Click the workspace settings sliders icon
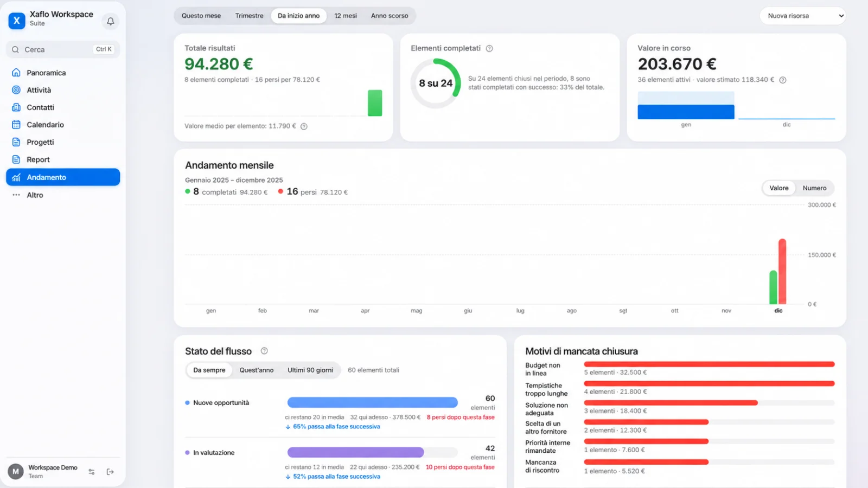868x488 pixels. pyautogui.click(x=92, y=472)
